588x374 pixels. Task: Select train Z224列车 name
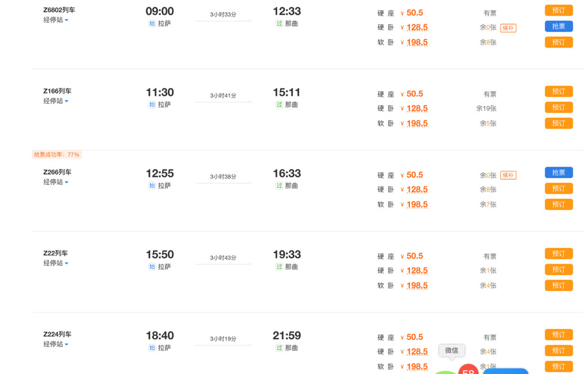tap(57, 334)
